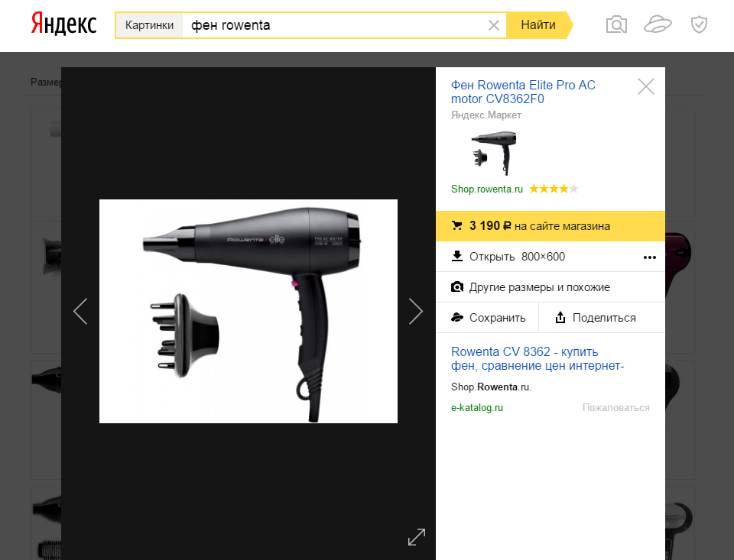Click the download icon beside Открыть

point(457,257)
